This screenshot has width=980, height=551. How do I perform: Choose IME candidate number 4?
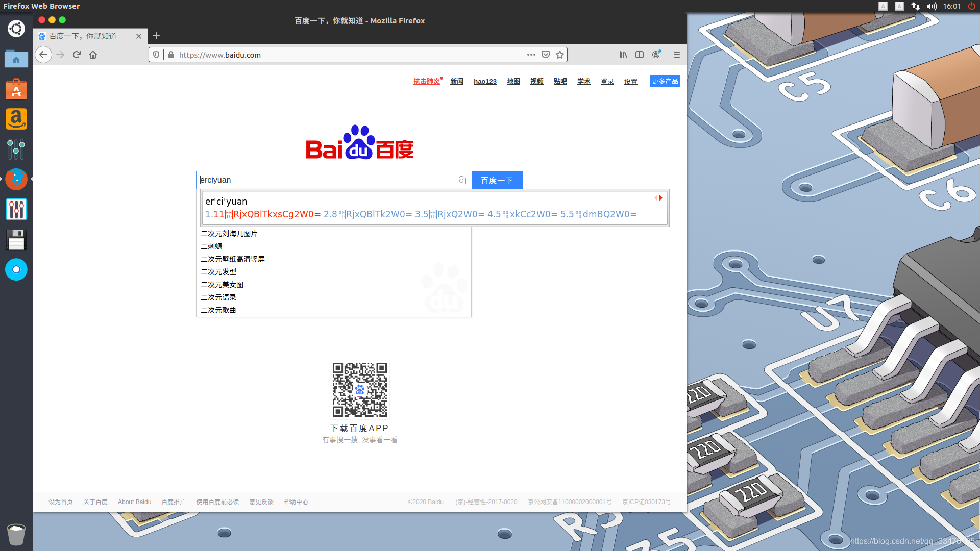[522, 214]
